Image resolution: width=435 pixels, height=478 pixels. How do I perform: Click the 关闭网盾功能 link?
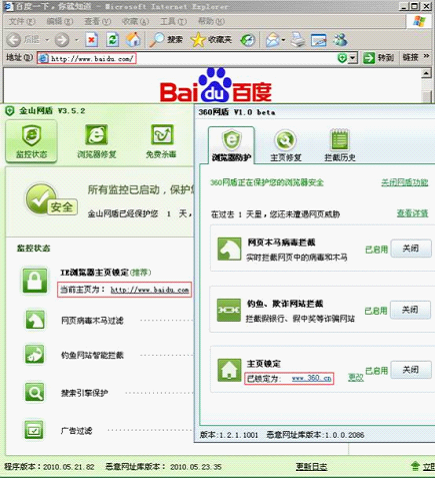405,182
